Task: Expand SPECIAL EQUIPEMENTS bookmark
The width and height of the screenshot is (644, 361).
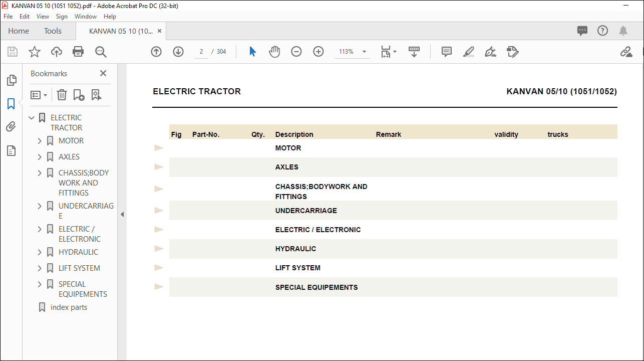Action: click(x=40, y=284)
